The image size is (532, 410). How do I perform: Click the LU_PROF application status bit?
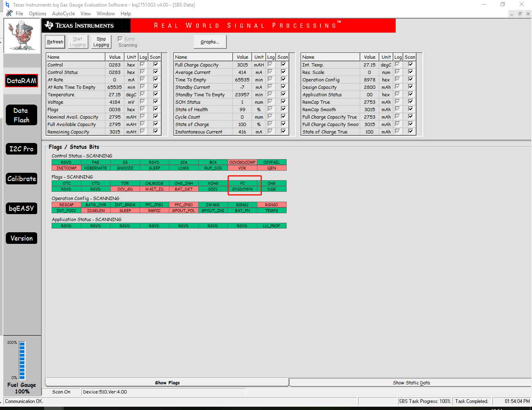[x=272, y=226]
